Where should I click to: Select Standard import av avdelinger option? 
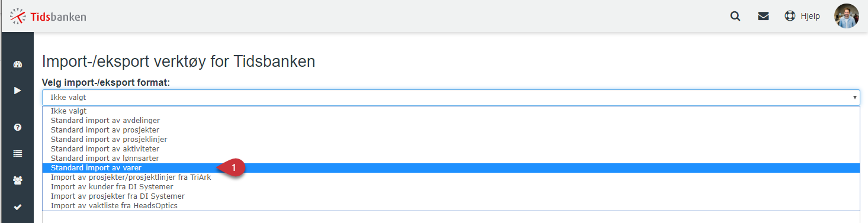451,121
